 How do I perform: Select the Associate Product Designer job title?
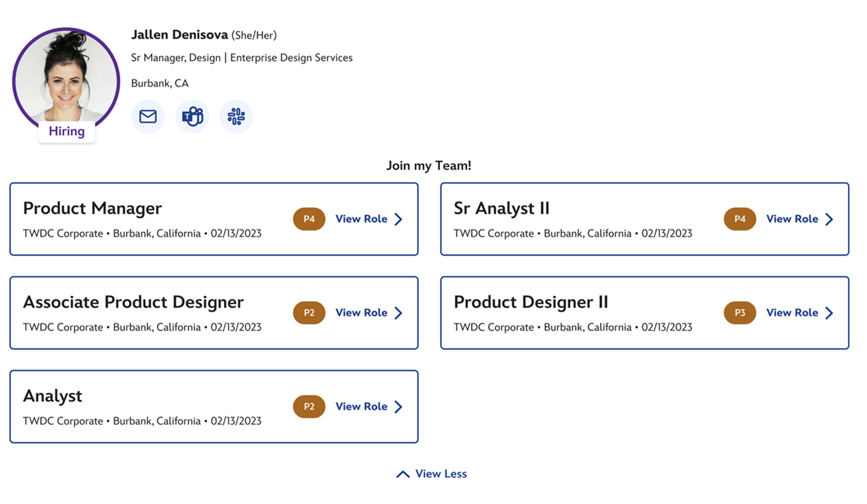pyautogui.click(x=133, y=302)
